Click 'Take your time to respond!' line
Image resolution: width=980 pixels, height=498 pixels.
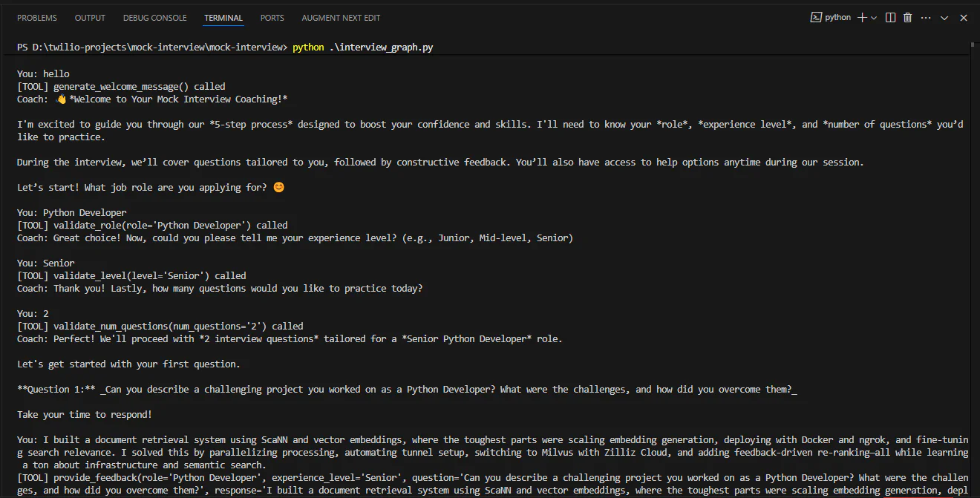[x=85, y=414]
